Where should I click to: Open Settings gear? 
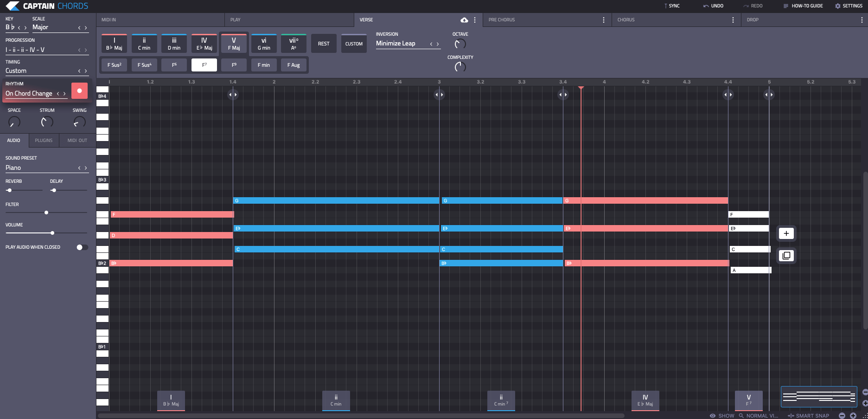849,6
